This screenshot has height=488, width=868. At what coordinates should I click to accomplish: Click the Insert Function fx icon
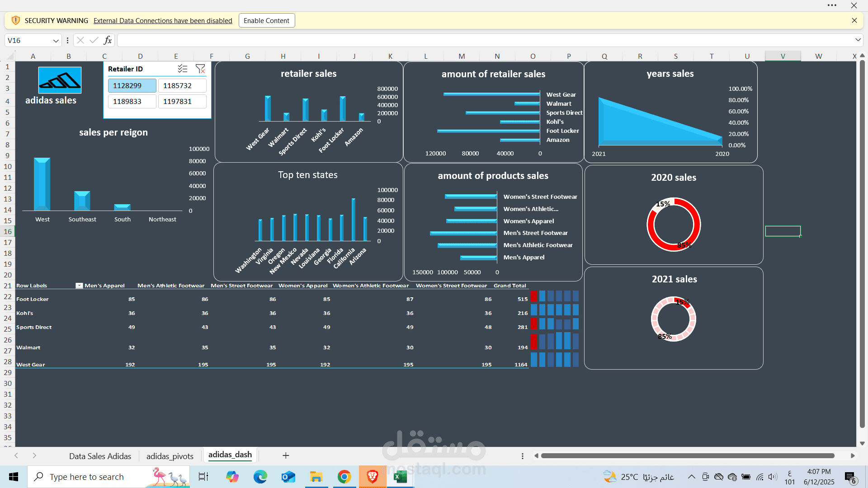pyautogui.click(x=108, y=40)
